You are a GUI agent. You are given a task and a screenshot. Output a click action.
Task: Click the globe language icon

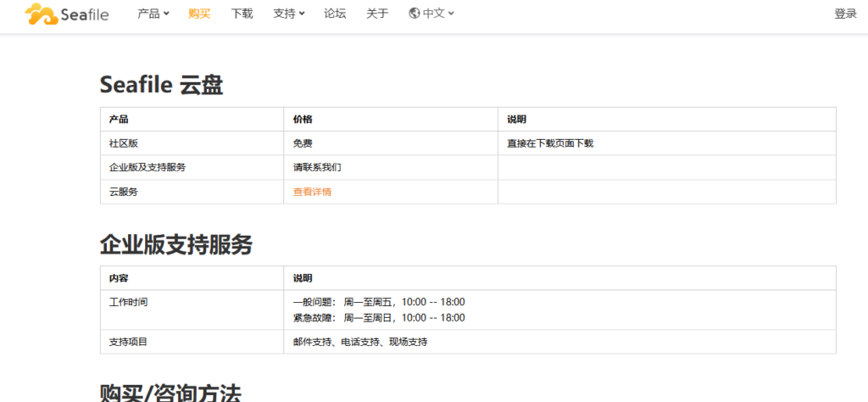click(x=414, y=14)
